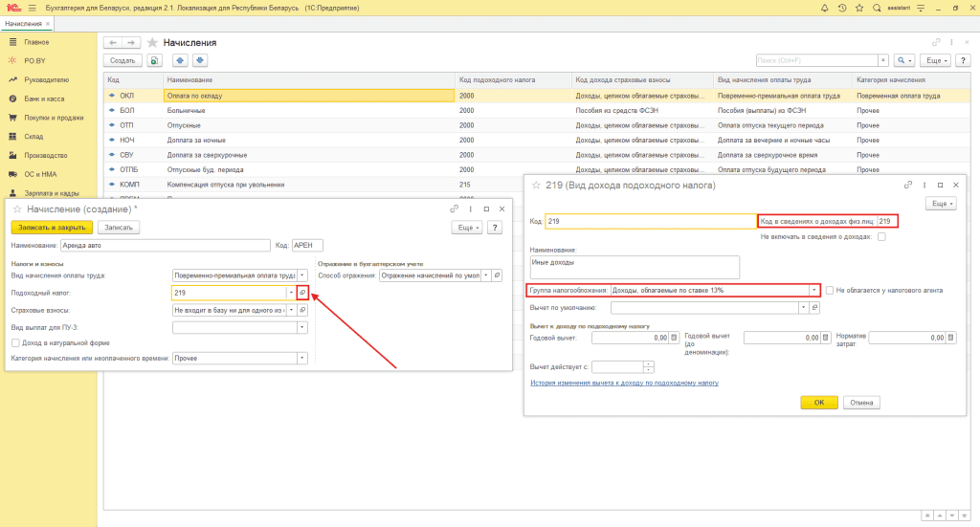Click the move item down arrow button

click(200, 60)
